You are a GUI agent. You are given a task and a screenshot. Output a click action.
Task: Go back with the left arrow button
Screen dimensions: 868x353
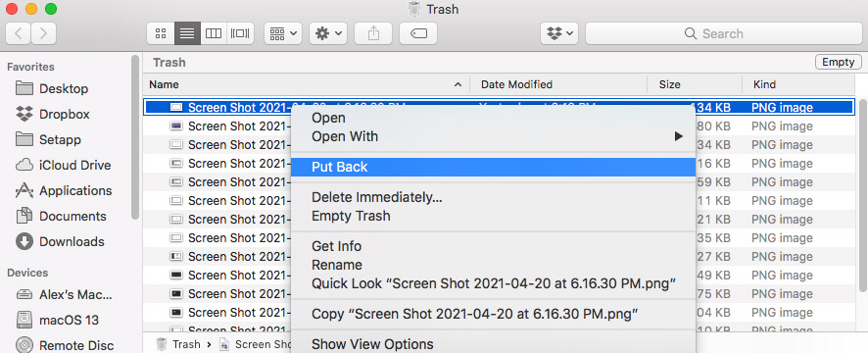click(x=19, y=33)
